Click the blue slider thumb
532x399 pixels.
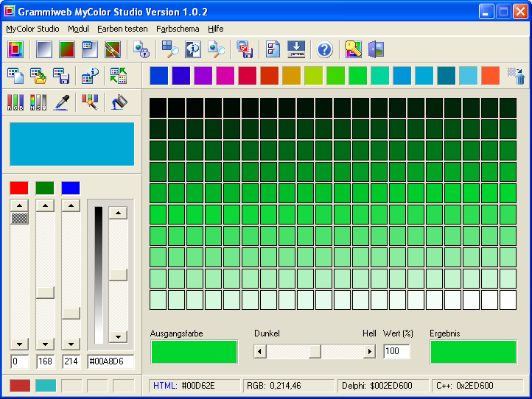click(71, 313)
